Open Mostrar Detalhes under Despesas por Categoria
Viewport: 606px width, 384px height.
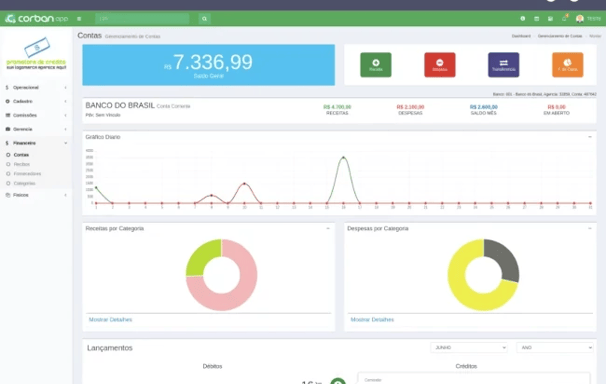click(x=372, y=319)
